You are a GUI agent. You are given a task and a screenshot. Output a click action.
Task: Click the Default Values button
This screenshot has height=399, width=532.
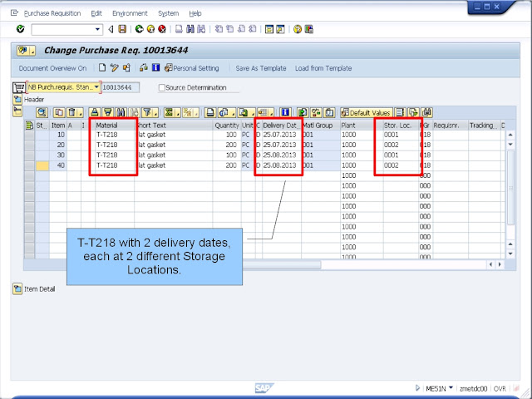click(x=367, y=112)
